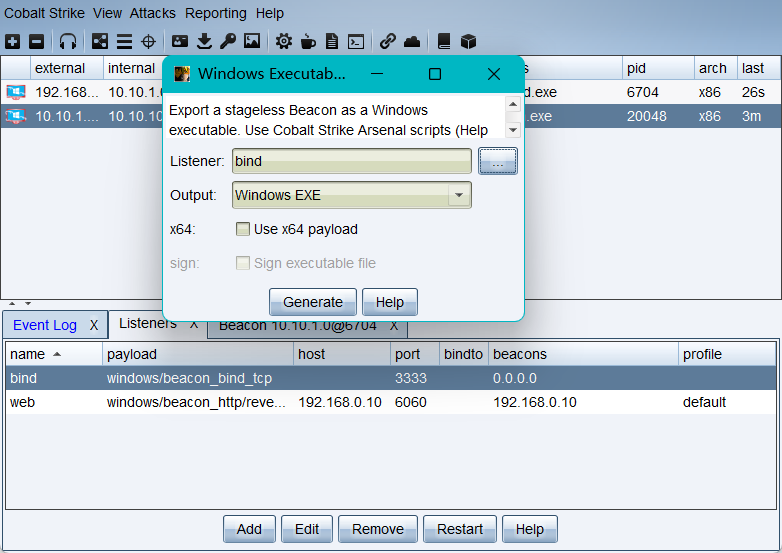Open the View menu
This screenshot has height=553, width=782.
[107, 13]
